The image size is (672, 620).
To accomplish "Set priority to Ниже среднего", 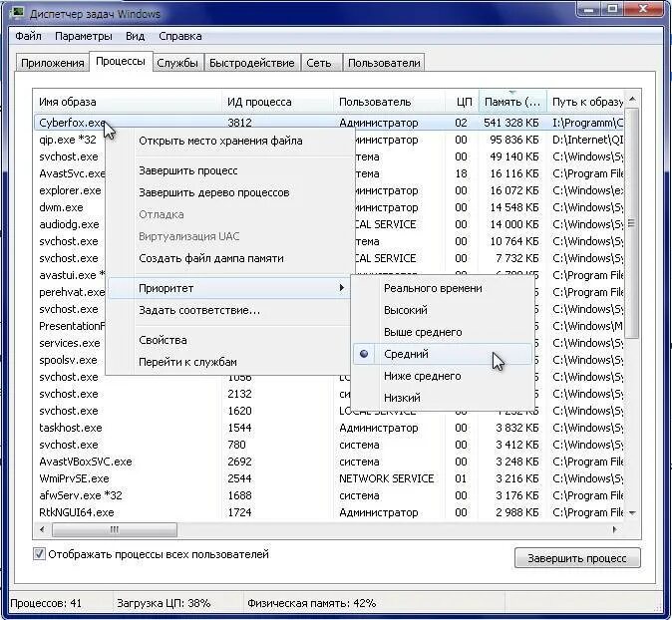I will [443, 376].
